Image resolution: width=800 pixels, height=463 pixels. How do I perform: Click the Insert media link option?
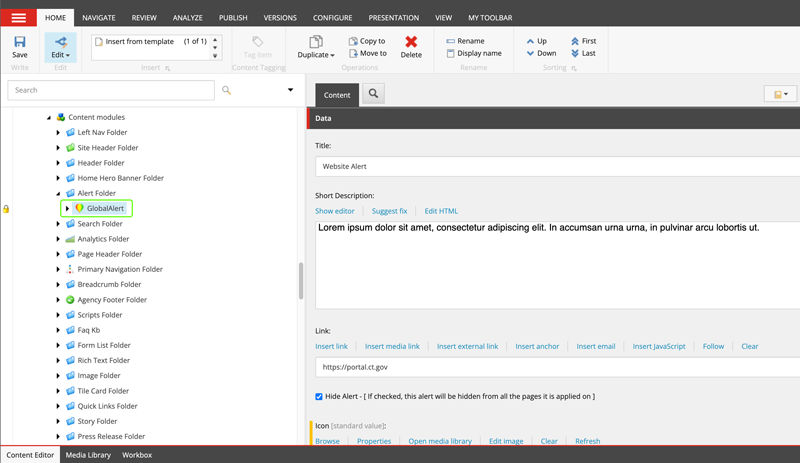pos(392,346)
